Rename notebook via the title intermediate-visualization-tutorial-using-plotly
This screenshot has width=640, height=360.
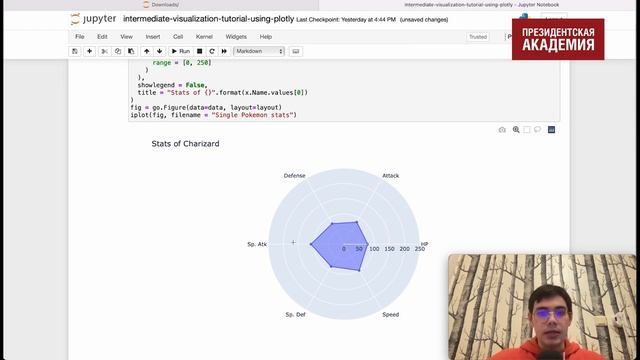click(209, 19)
